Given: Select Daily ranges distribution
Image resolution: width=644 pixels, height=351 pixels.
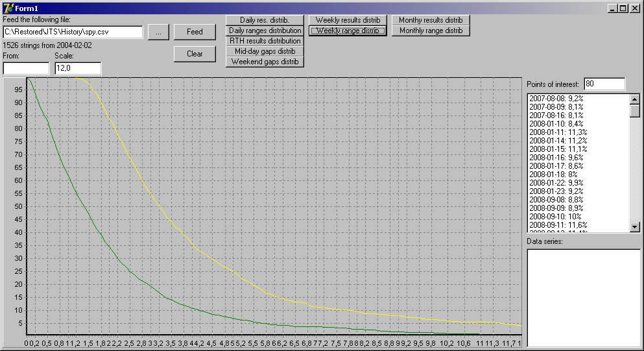Looking at the screenshot, I should click(265, 30).
